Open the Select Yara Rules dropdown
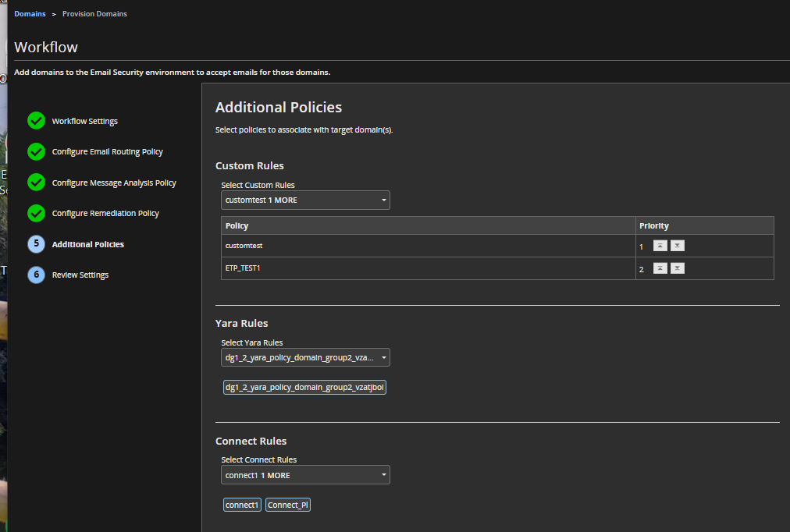 pos(305,357)
